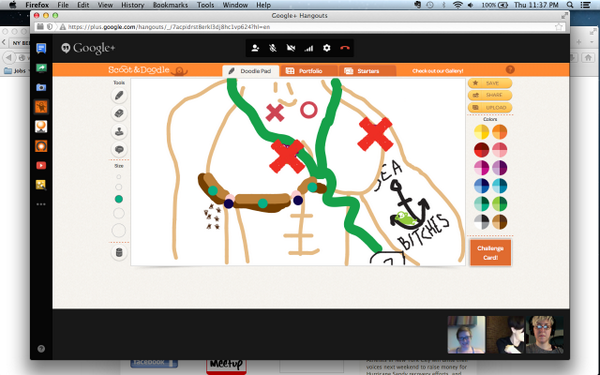The height and width of the screenshot is (375, 600).
Task: Open Wi-Fi status in the menu bar
Action: coord(457,5)
